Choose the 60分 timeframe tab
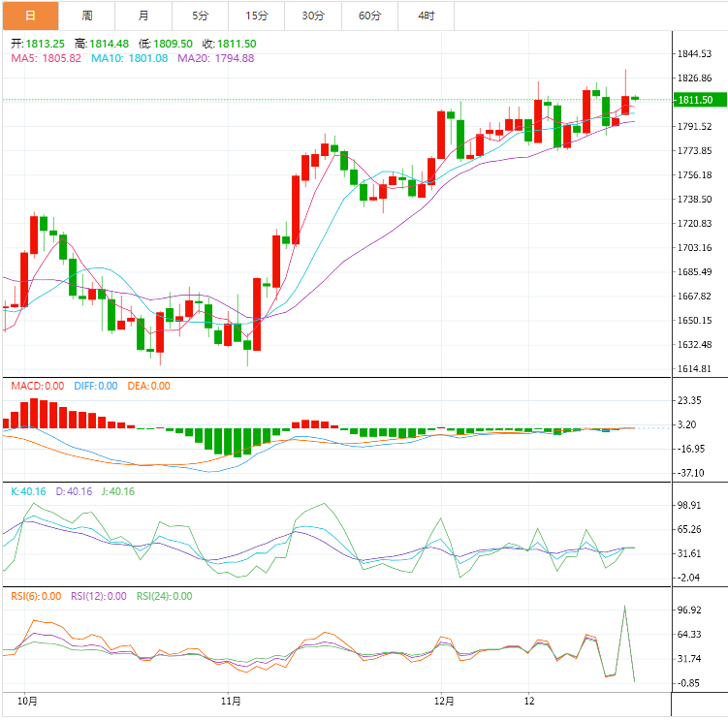This screenshot has height=720, width=728. point(369,16)
